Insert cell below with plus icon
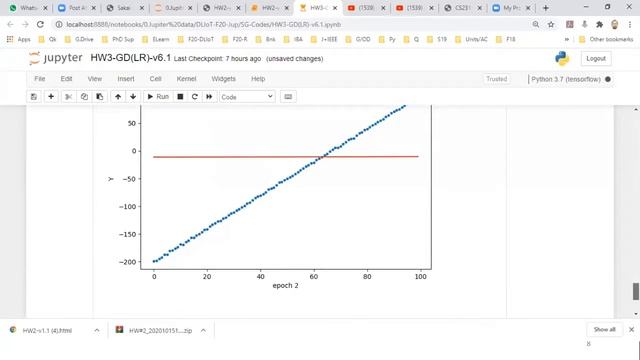 point(51,97)
